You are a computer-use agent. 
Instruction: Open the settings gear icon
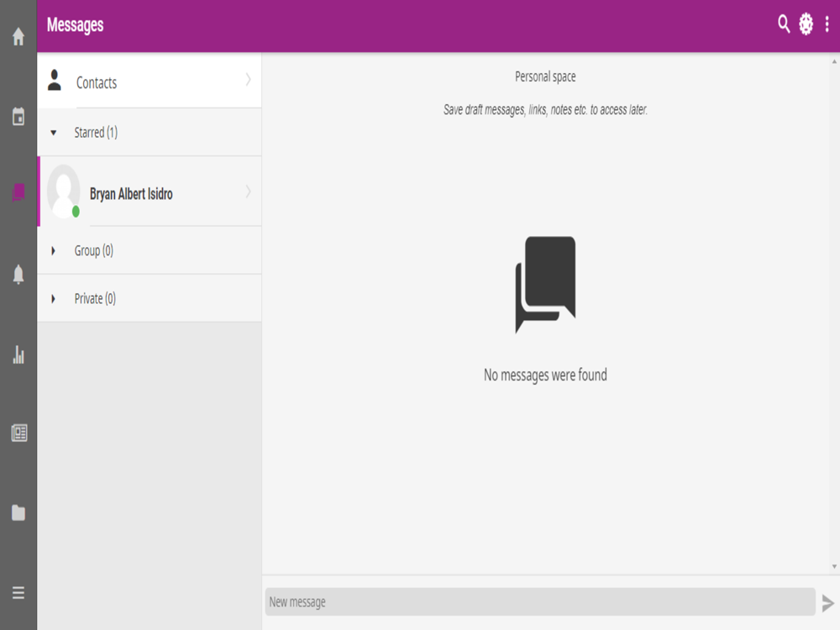click(806, 24)
